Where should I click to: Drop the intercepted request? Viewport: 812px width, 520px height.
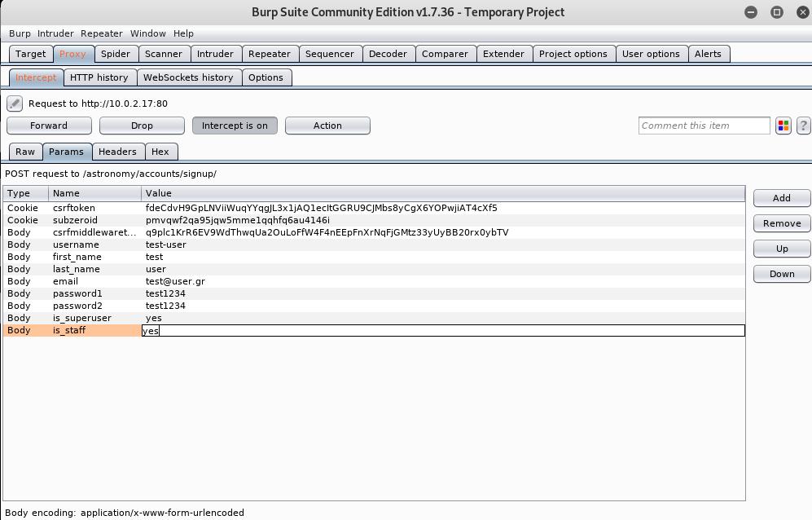pyautogui.click(x=142, y=126)
